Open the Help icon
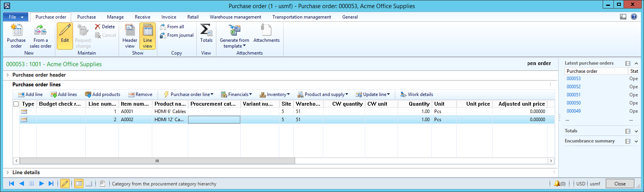 pos(634,17)
